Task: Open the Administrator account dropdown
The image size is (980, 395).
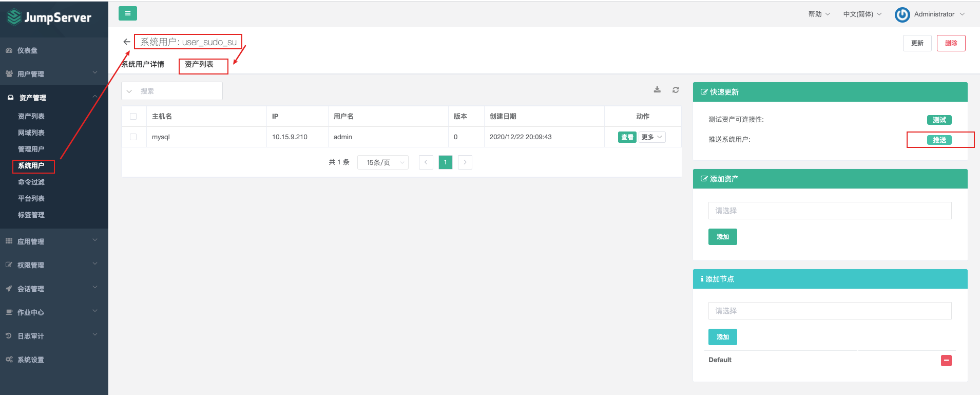Action: coord(939,14)
